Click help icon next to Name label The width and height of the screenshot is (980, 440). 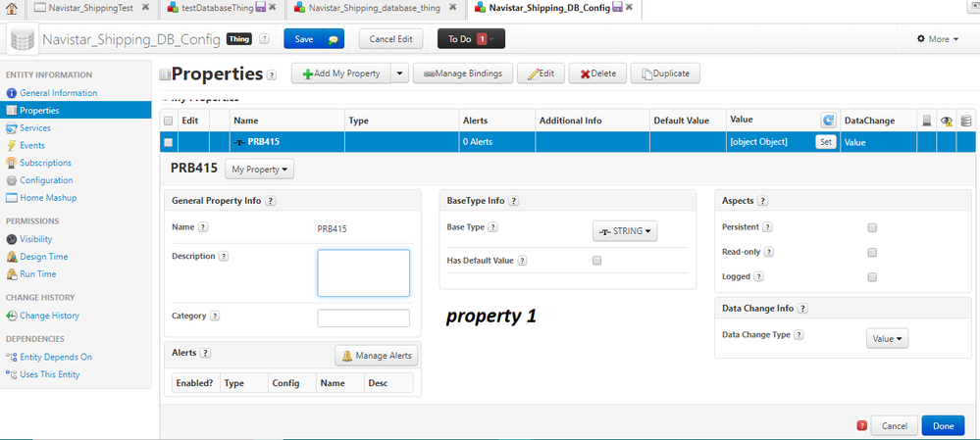202,227
